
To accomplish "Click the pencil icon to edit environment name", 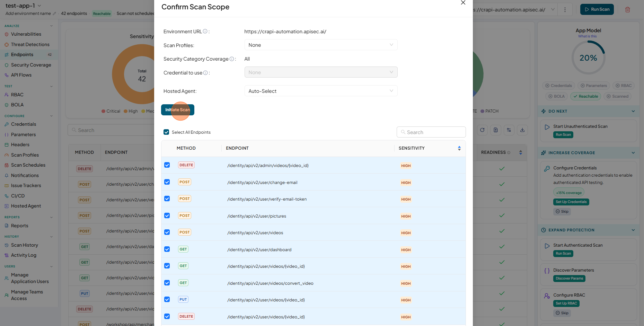I will pos(54,14).
